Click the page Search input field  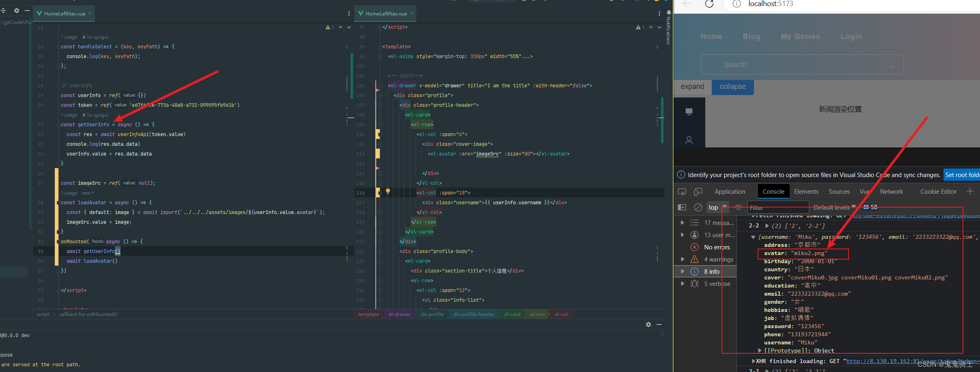click(802, 65)
